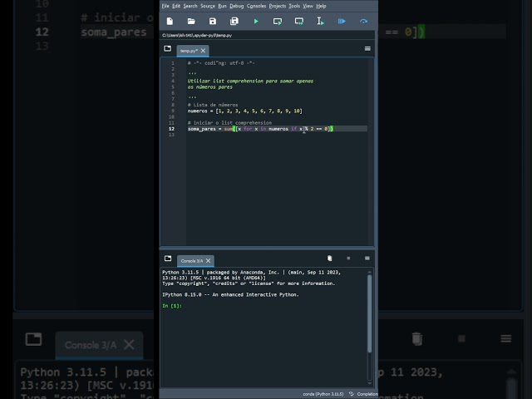Open the Help menu
The width and height of the screenshot is (532, 399).
(x=321, y=6)
